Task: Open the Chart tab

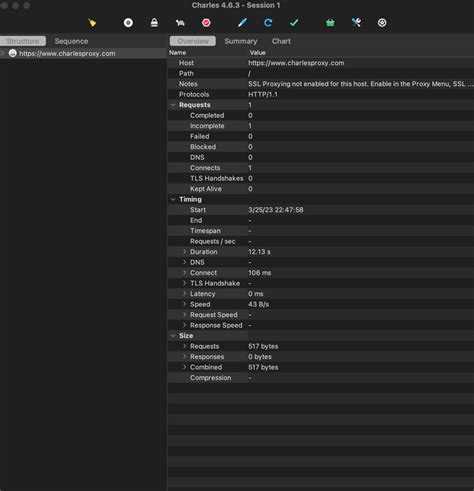Action: (281, 41)
